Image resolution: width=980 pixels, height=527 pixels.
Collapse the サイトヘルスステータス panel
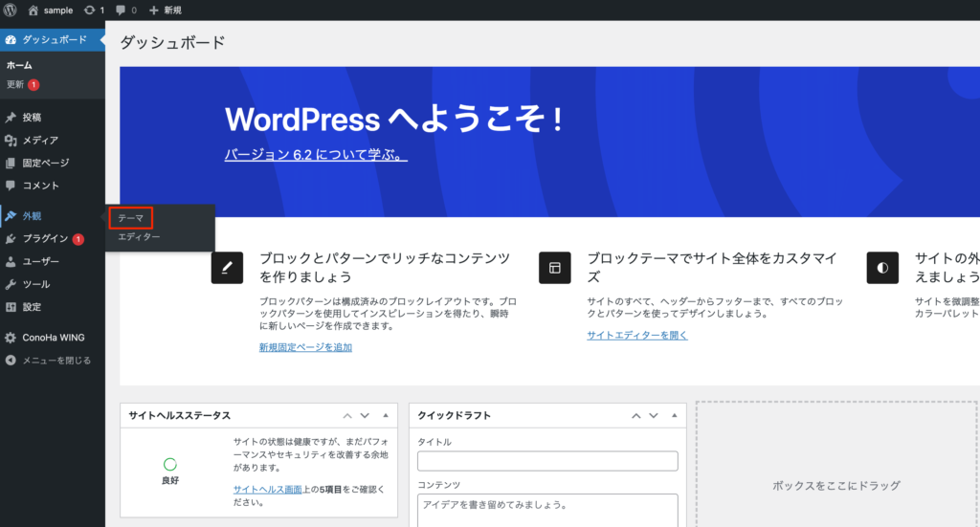(x=386, y=416)
